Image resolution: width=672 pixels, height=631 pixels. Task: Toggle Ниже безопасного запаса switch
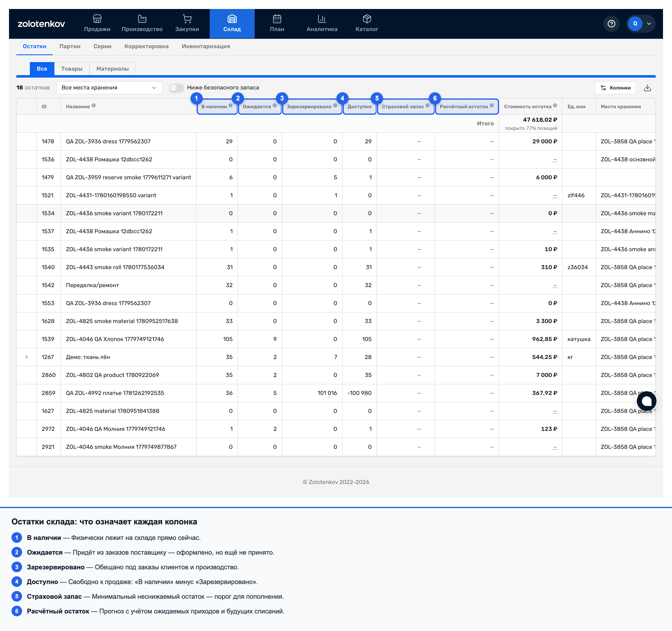tap(176, 88)
